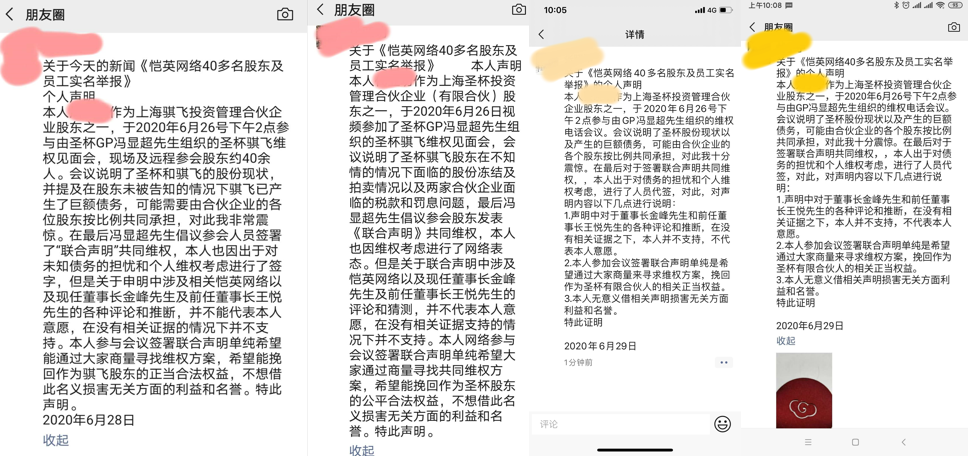
Task: Tap battery icon in the 10:05 status bar
Action: click(725, 10)
